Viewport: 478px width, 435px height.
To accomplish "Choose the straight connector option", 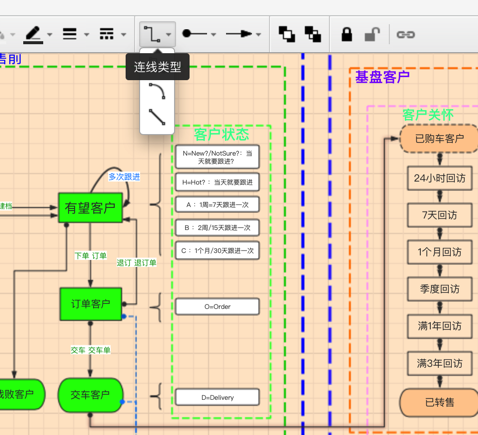I will 157,117.
